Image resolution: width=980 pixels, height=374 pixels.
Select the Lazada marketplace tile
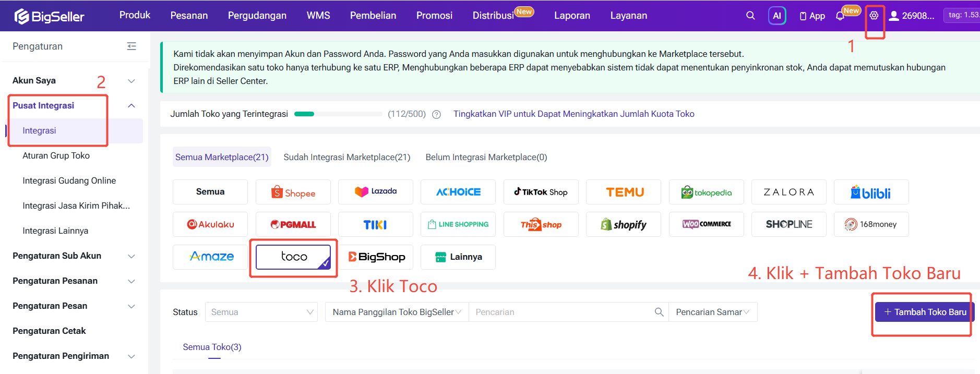coord(376,192)
